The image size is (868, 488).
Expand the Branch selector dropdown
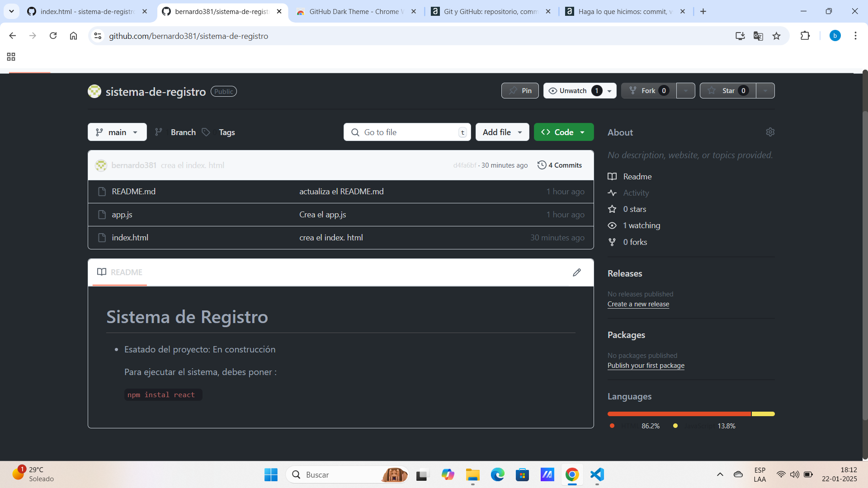click(x=117, y=131)
